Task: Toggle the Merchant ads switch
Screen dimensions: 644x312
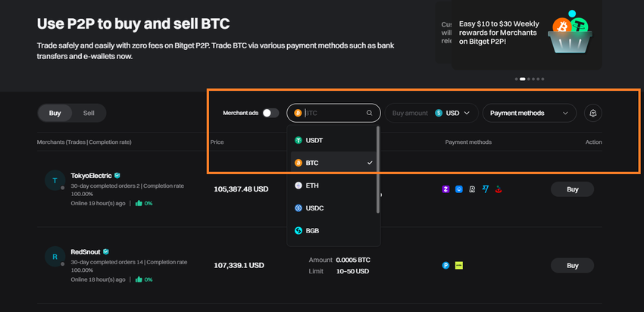Action: 270,113
